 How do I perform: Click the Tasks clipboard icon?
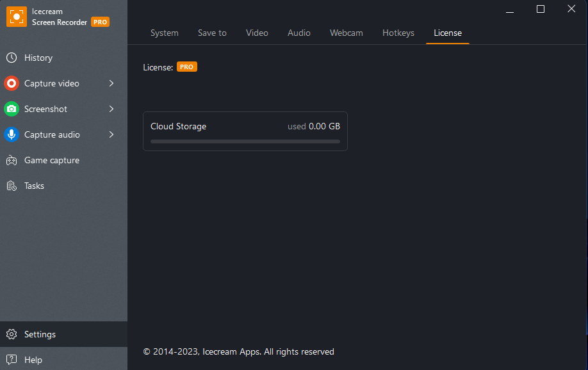12,186
